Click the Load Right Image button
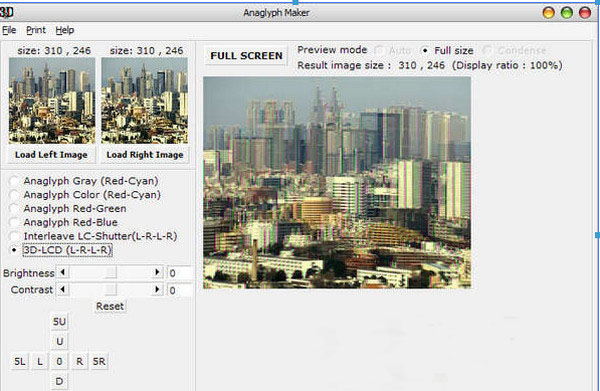This screenshot has width=600, height=391. pyautogui.click(x=145, y=155)
